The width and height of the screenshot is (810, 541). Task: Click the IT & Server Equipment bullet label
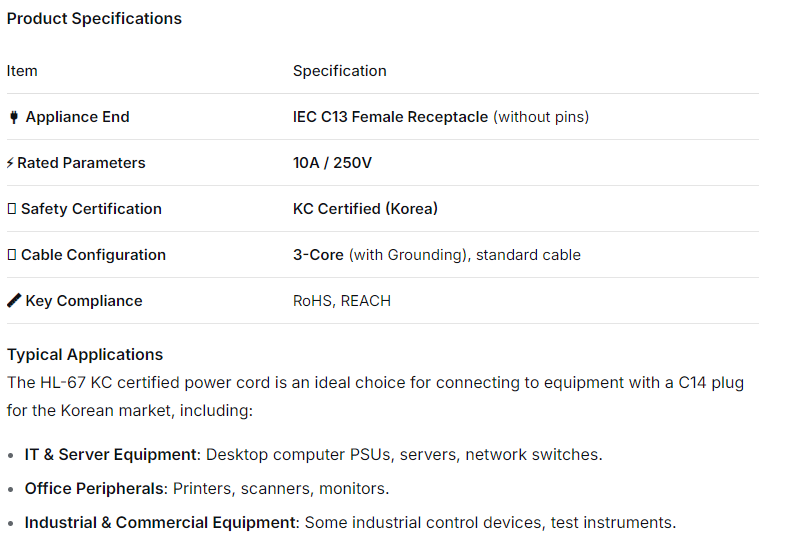[x=111, y=455]
